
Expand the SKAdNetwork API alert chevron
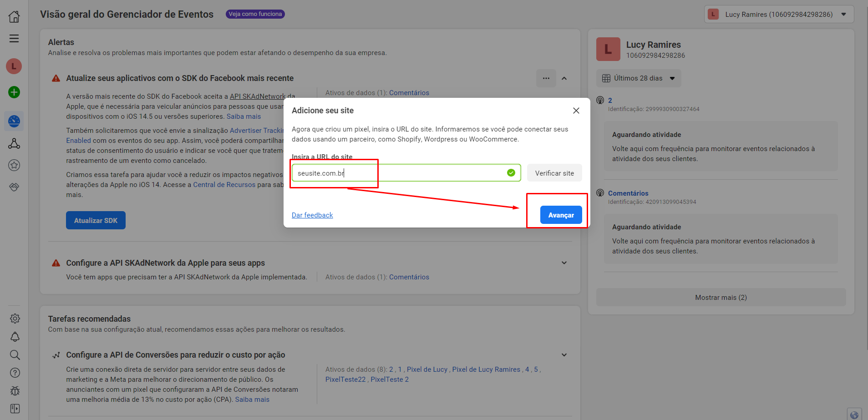point(564,263)
